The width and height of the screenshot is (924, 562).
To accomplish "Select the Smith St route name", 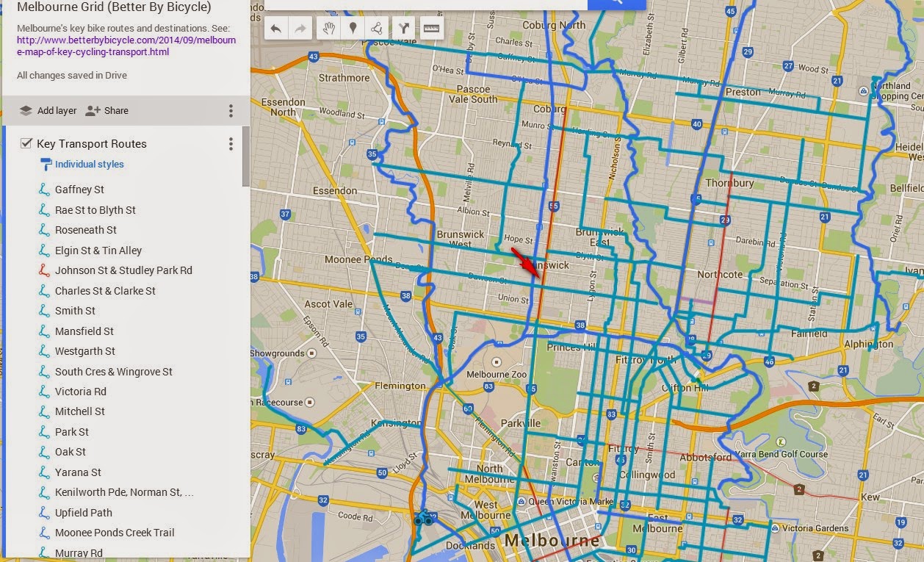I will pyautogui.click(x=75, y=311).
